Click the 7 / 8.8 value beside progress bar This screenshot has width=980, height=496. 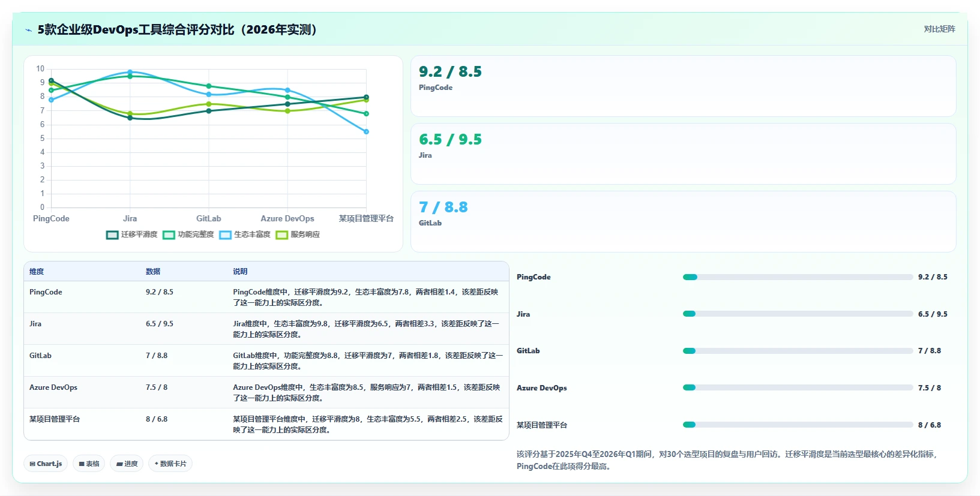click(930, 351)
